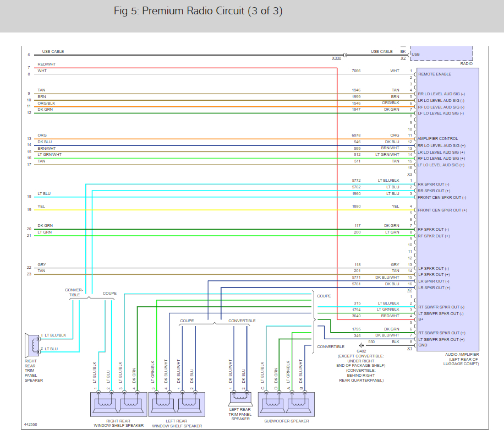
Task: Select the G402 ground symbol
Action: point(361,346)
